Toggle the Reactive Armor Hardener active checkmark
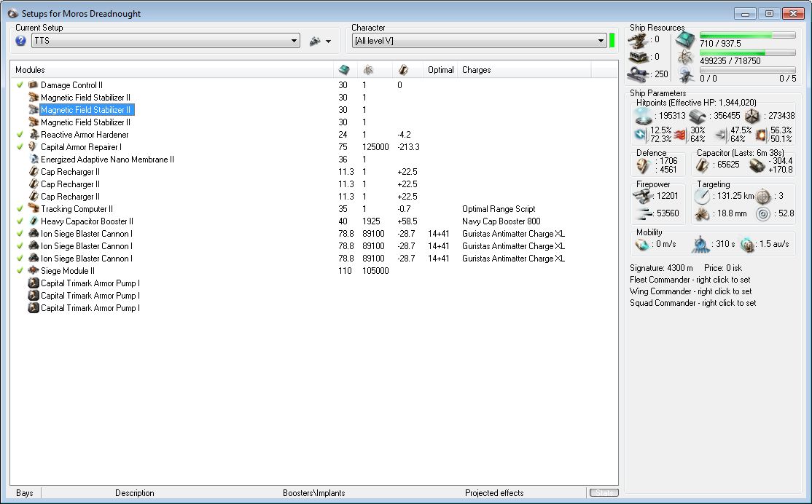The height and width of the screenshot is (504, 812). click(x=20, y=135)
